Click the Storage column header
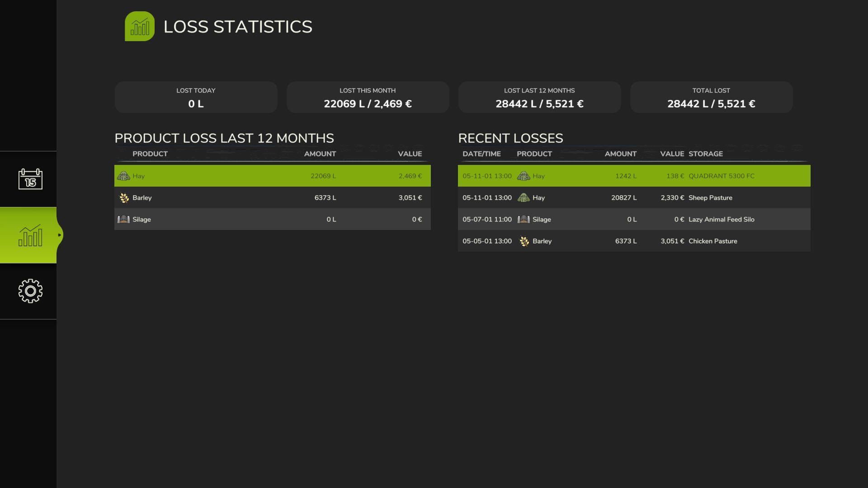 coord(705,154)
